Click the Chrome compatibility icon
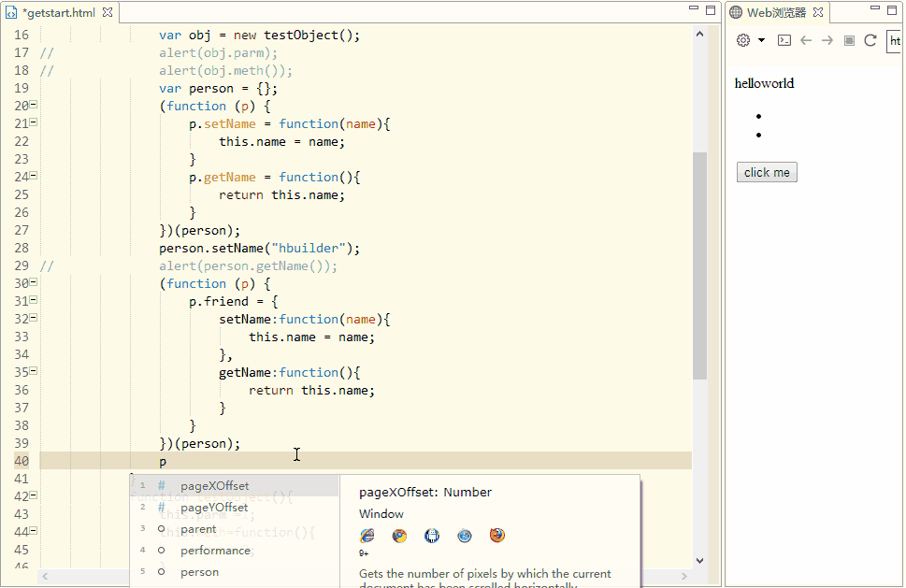 tap(399, 536)
